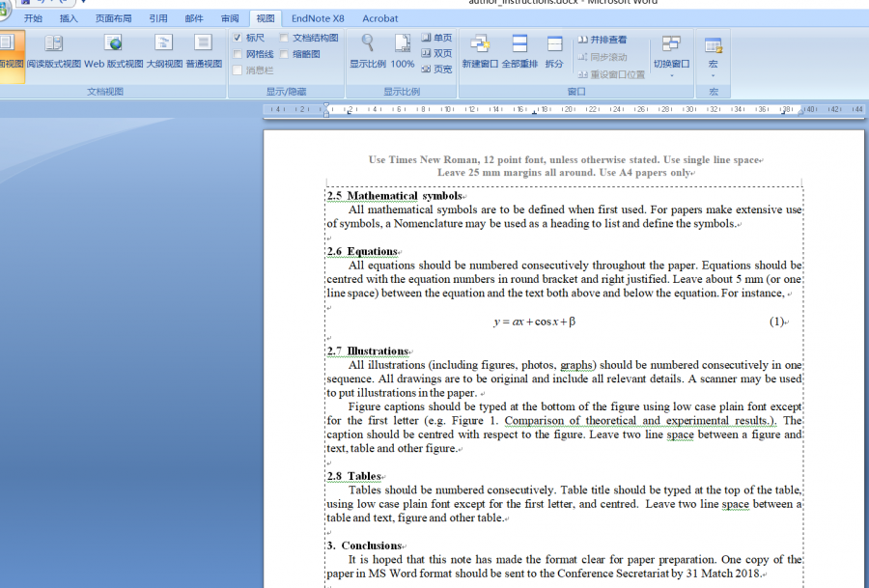Click the first-line indent marker on ruler
Image resolution: width=869 pixels, height=588 pixels.
click(326, 105)
